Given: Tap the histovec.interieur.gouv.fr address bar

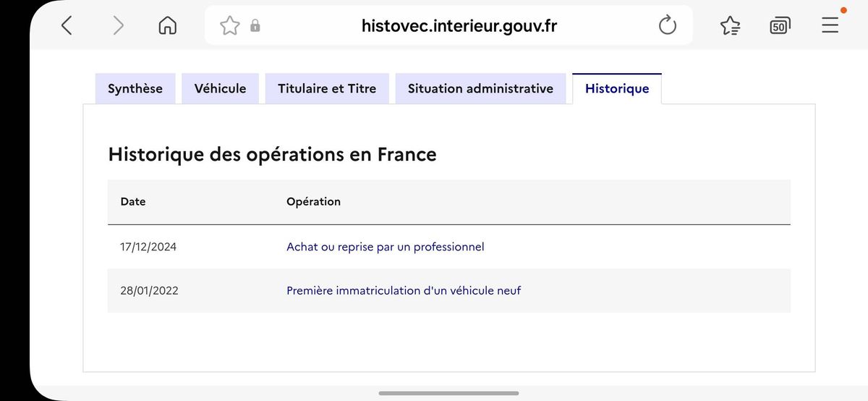Looking at the screenshot, I should pyautogui.click(x=459, y=26).
